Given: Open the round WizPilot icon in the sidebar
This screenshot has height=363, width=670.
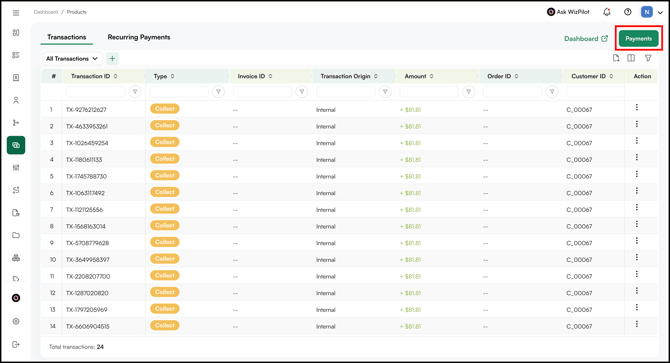Looking at the screenshot, I should click(16, 298).
